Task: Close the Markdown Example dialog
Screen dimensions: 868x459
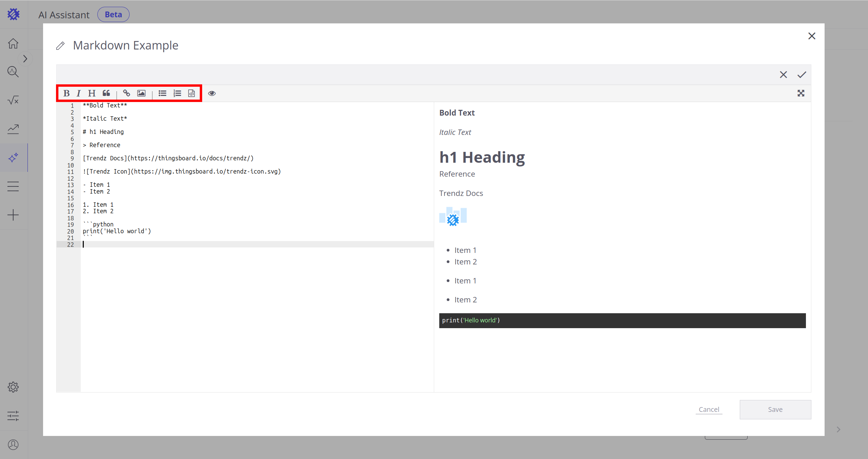Action: point(812,36)
